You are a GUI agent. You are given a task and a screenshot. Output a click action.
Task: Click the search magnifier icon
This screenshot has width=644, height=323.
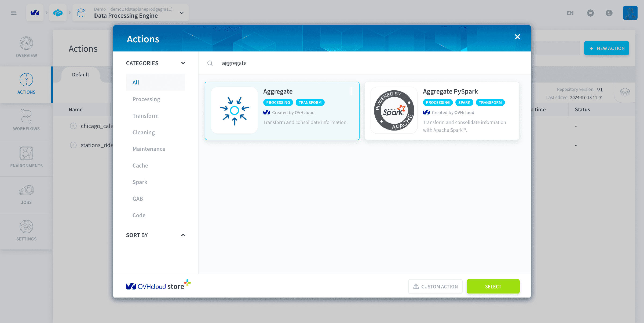(210, 63)
